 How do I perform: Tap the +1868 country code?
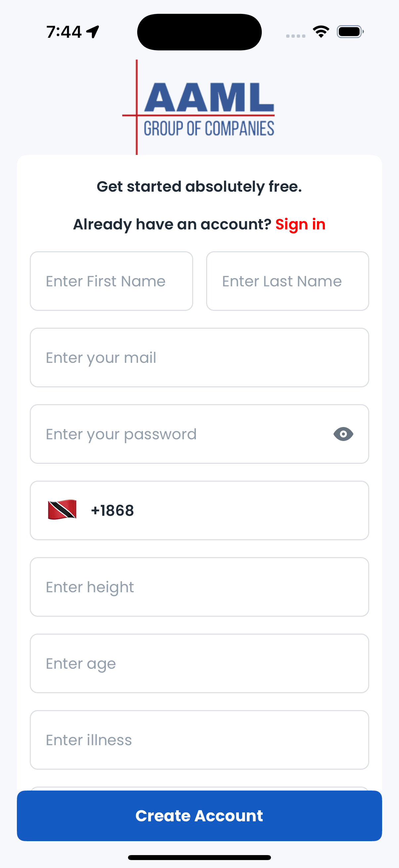click(x=112, y=510)
